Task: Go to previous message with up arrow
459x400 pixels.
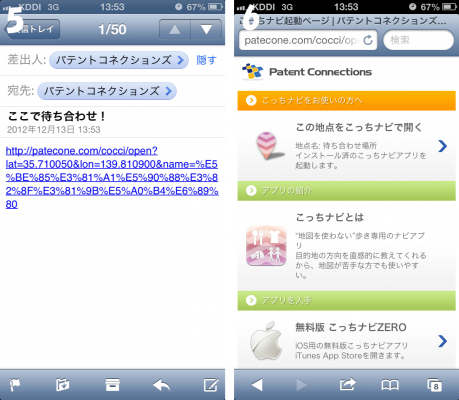Action: click(x=175, y=30)
